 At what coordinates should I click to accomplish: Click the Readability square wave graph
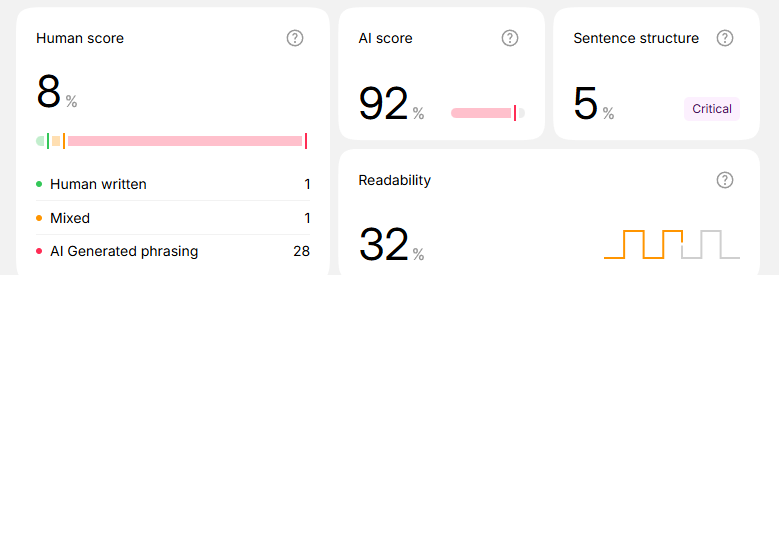pos(671,245)
